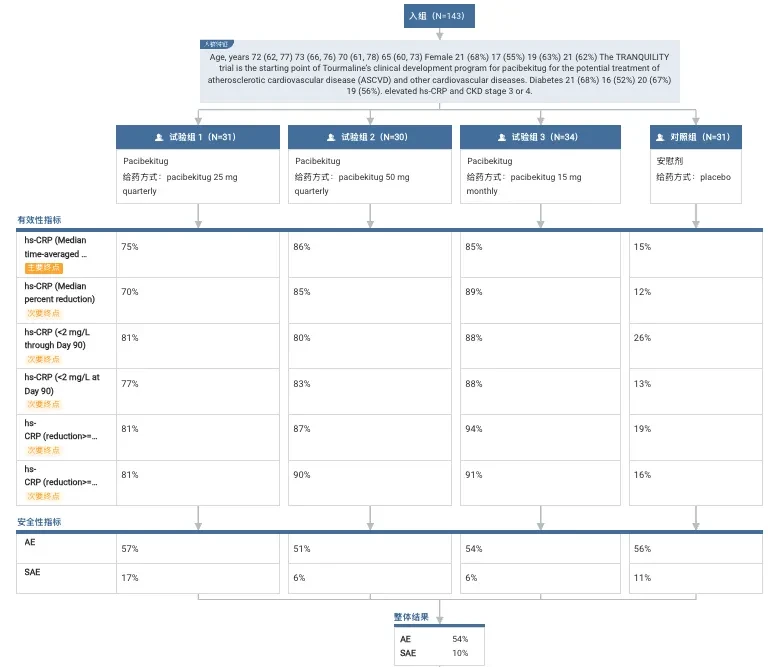Click the hs-CRP (Median percent reduction) row label
Viewport: 784px width, 667px height.
click(x=60, y=292)
